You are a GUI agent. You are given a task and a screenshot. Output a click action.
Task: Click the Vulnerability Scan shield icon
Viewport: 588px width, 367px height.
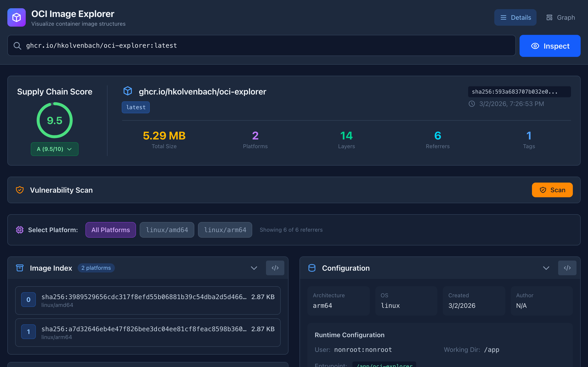[20, 190]
